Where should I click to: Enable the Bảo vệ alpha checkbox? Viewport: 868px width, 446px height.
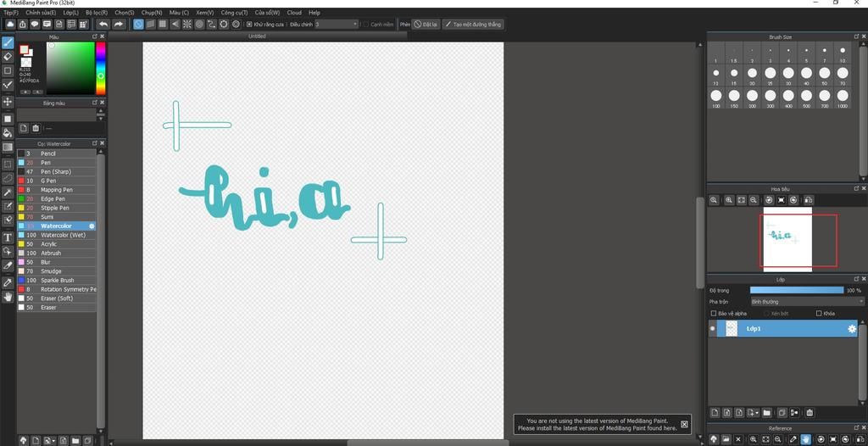pyautogui.click(x=714, y=314)
